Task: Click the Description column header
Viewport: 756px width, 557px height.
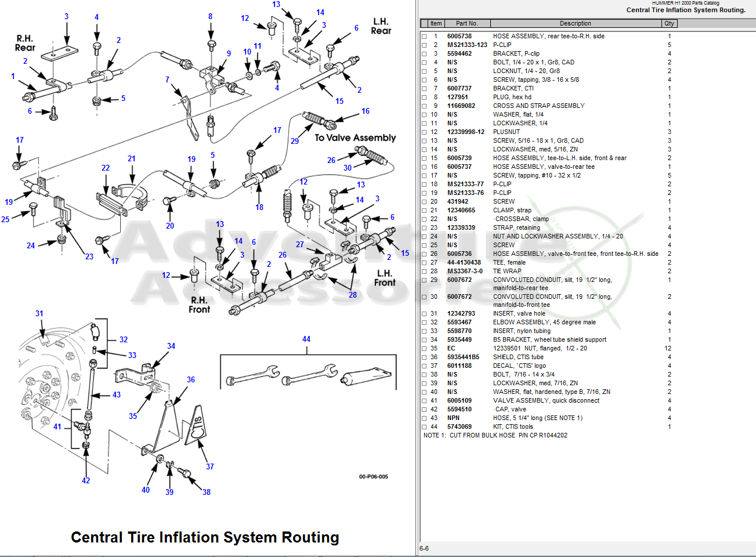Action: point(576,24)
